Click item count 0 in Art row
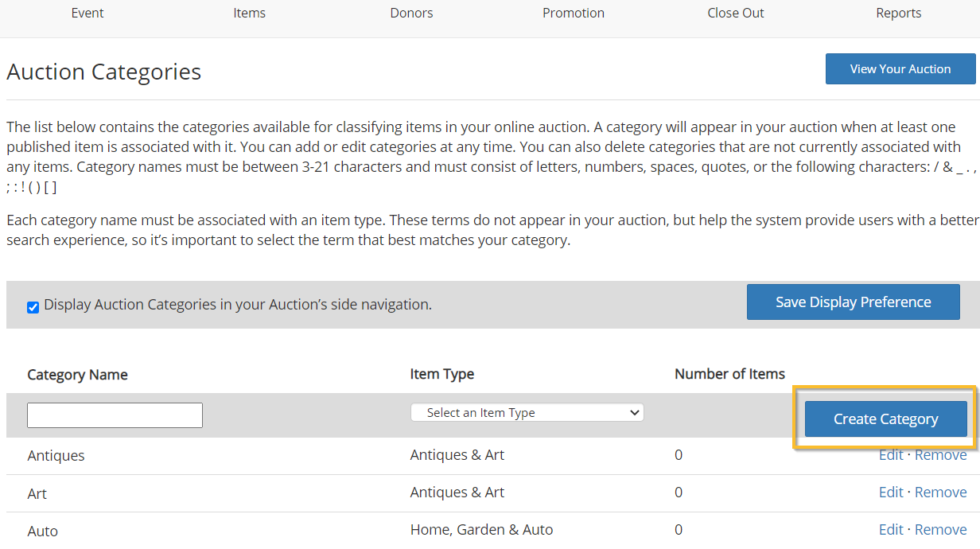This screenshot has width=980, height=549. point(679,493)
